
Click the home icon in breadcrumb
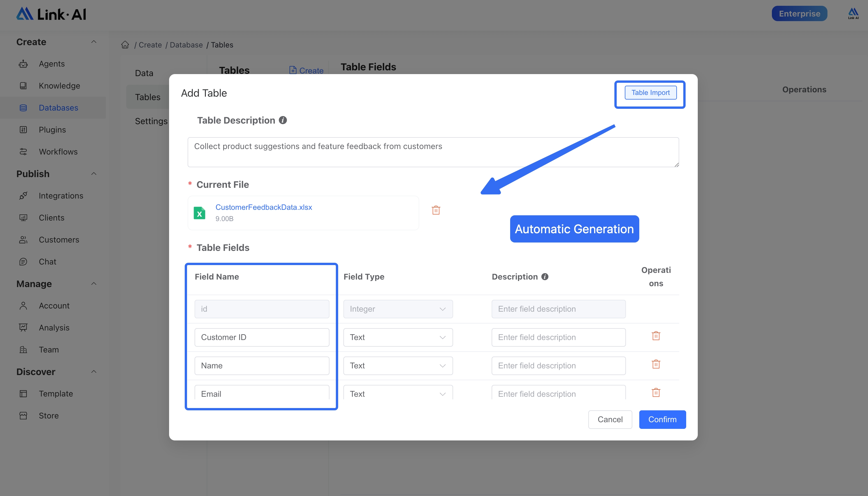click(x=125, y=45)
